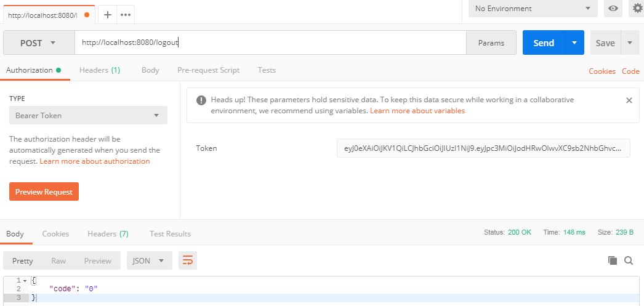Open manage environments gear icon
This screenshot has height=306, width=644.
click(x=636, y=9)
